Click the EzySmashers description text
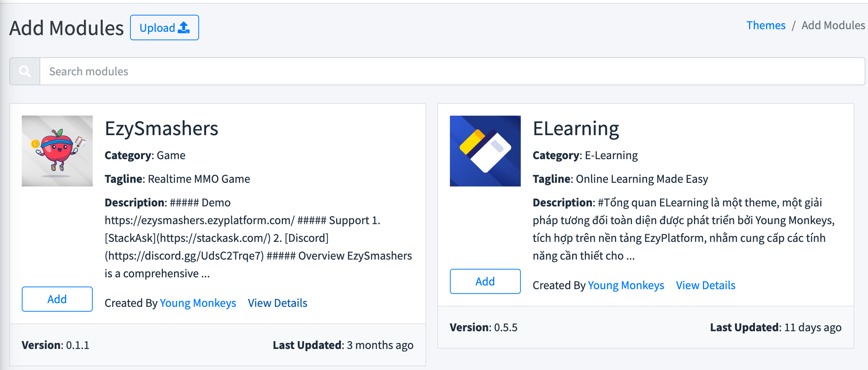This screenshot has height=370, width=868. tap(258, 238)
